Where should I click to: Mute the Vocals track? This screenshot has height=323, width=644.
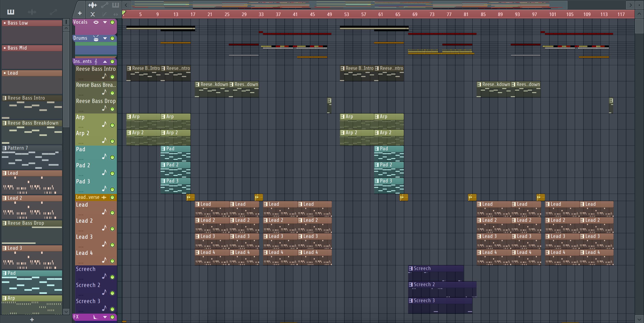pos(112,22)
